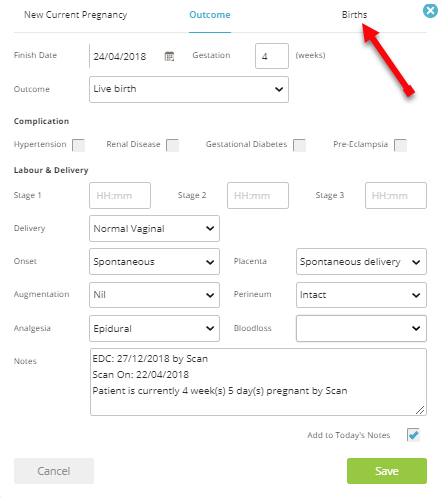Cancel the outcome form
Viewport: 440px width, 497px height.
coord(54,471)
